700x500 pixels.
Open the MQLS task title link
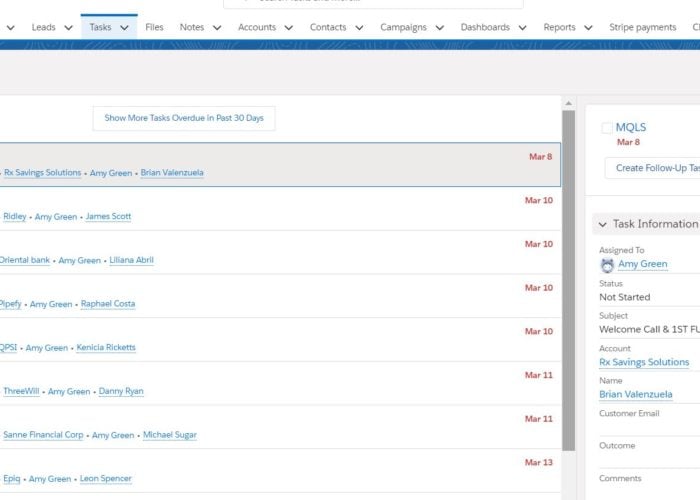(x=631, y=127)
